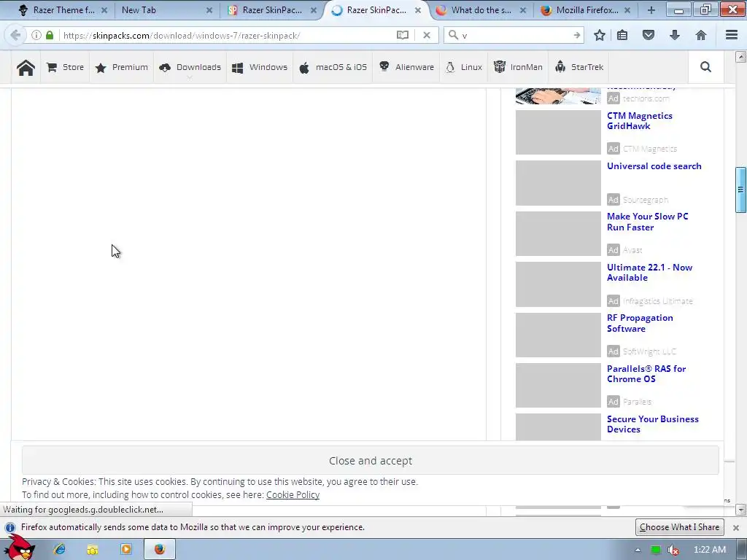Stop loading page with the X button

[426, 35]
